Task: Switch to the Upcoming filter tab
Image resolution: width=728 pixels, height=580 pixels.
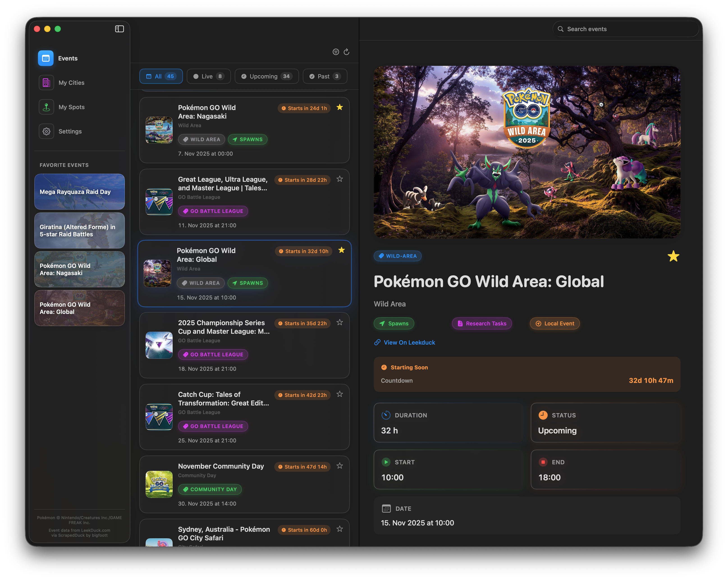Action: (266, 76)
